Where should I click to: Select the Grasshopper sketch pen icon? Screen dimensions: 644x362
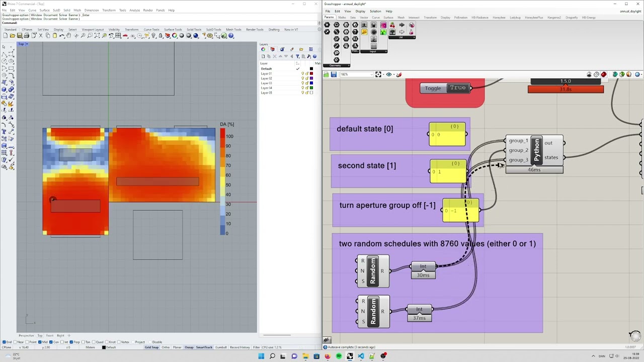[399, 74]
